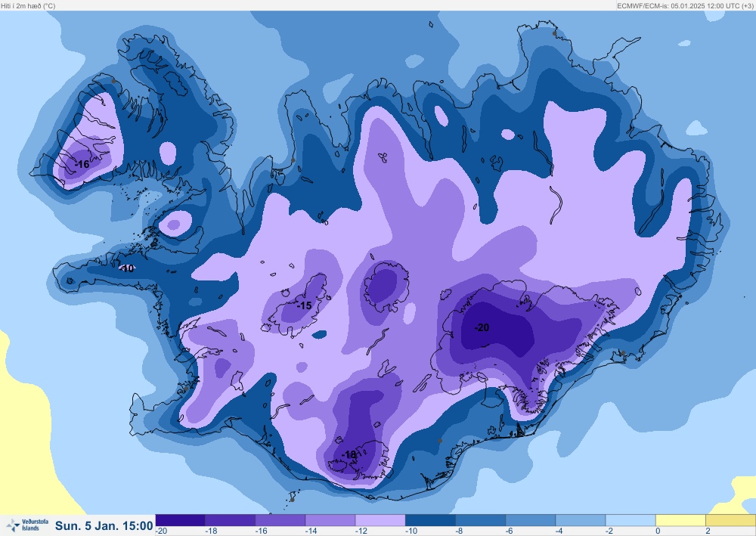This screenshot has height=536, width=756.
Task: Click the station dot in the northwest Westfjords
Action: click(x=113, y=81)
